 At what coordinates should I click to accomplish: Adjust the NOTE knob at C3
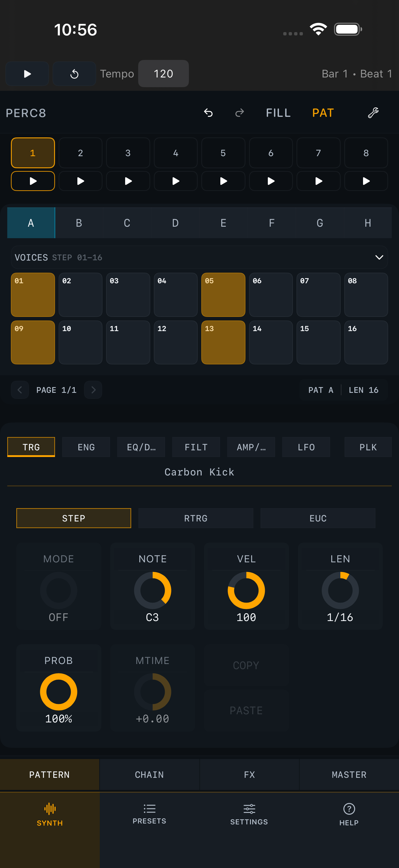pyautogui.click(x=153, y=590)
